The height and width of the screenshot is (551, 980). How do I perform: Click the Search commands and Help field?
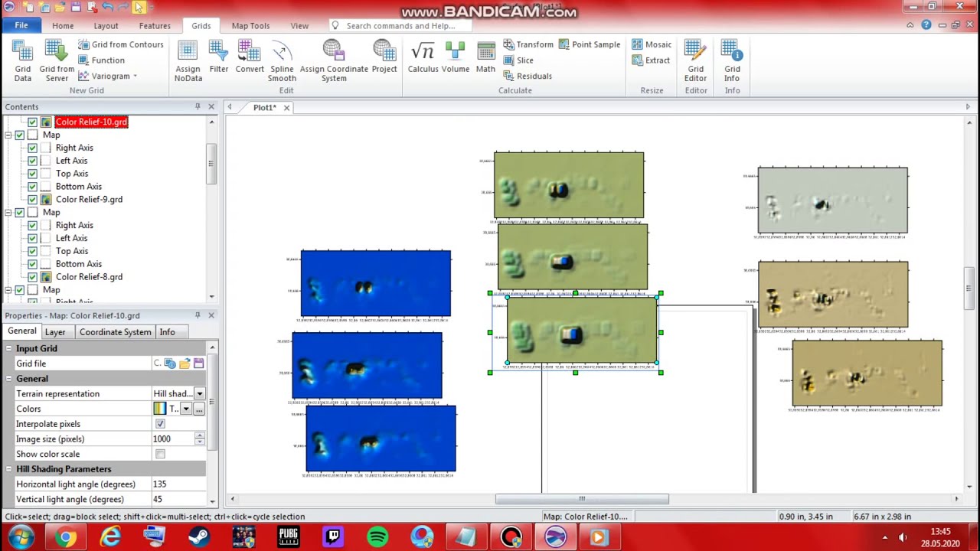(400, 25)
